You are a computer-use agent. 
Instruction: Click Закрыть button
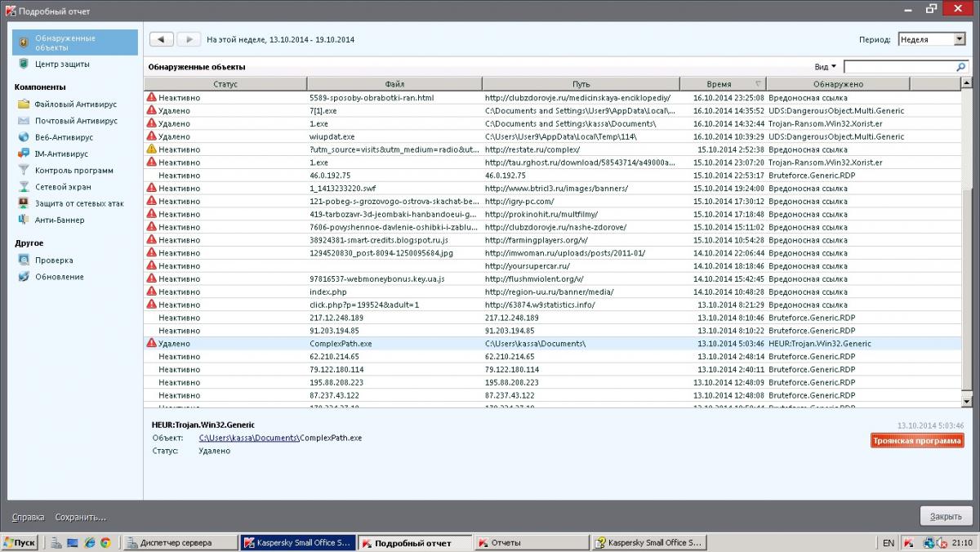coord(946,517)
